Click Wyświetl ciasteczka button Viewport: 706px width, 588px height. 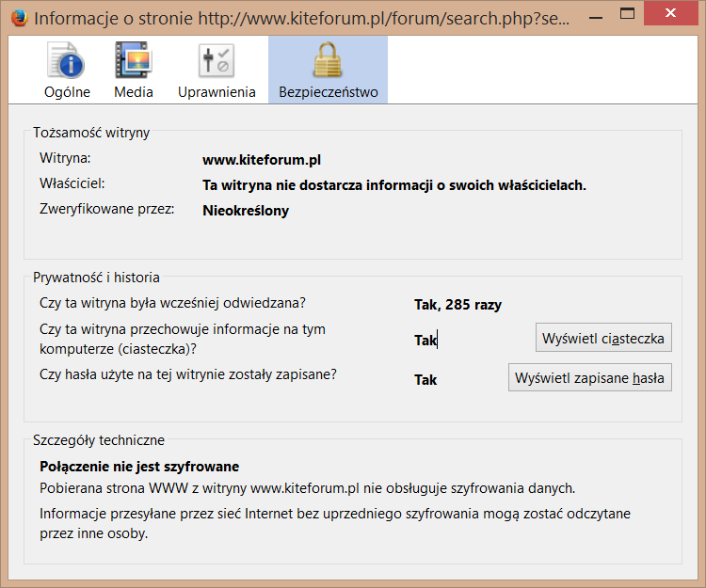[603, 338]
